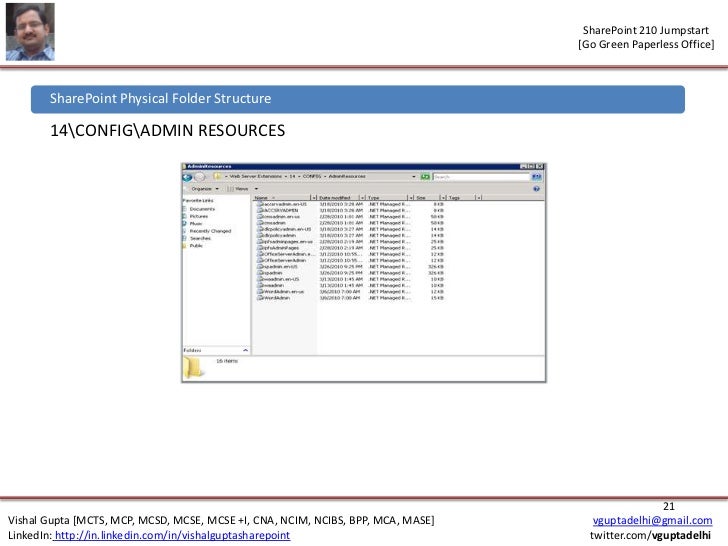
Task: Click the folder icon in address bar
Action: pos(217,176)
